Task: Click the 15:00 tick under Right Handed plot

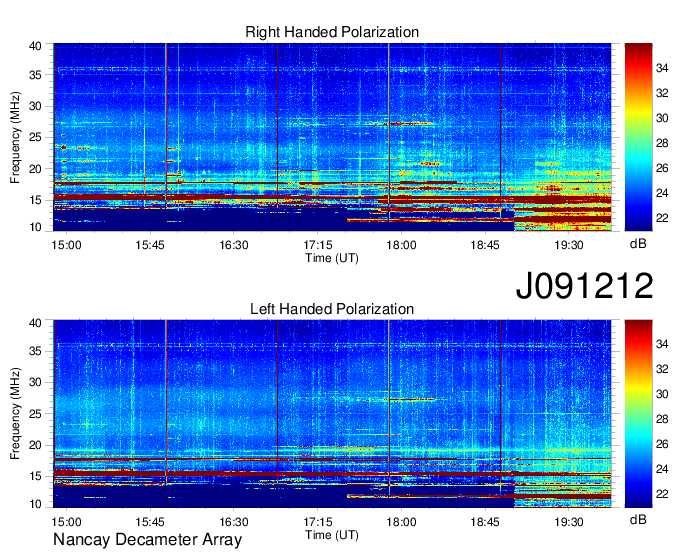Action: [66, 245]
